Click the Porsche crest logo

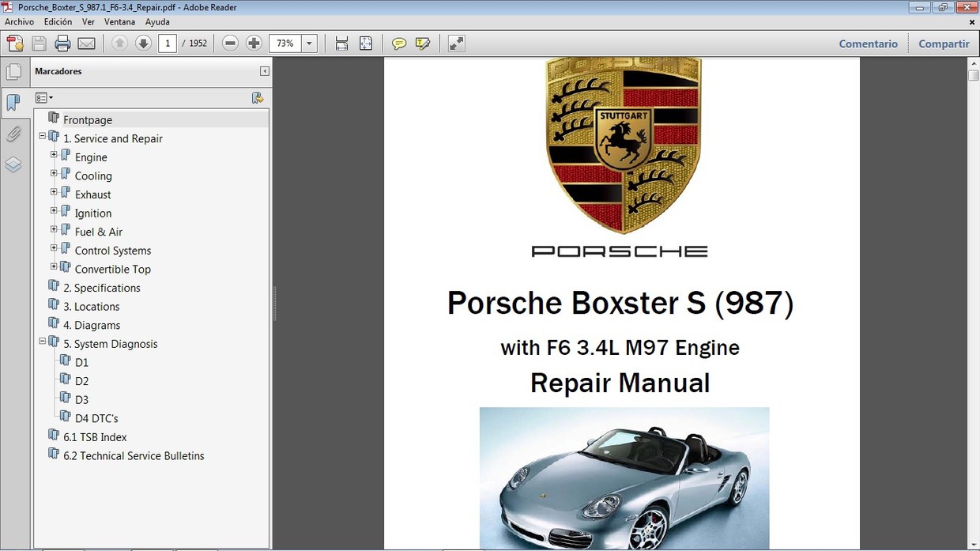coord(623,145)
